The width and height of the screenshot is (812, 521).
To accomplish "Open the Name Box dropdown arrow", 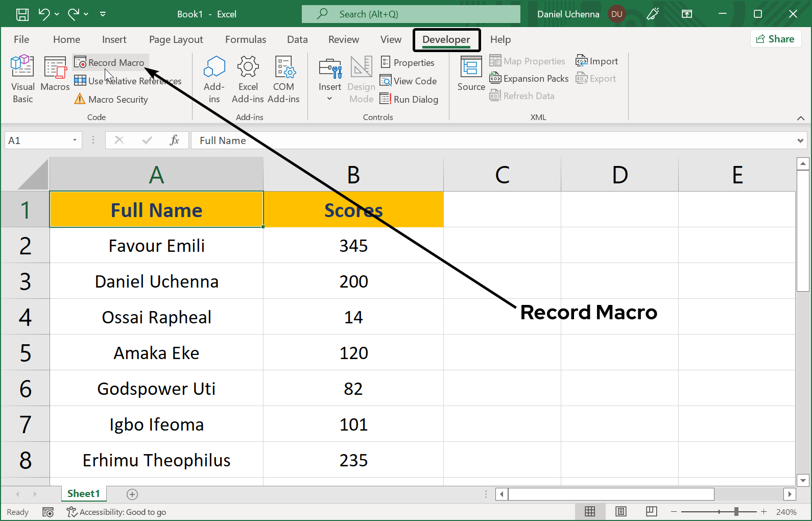I will pos(75,140).
